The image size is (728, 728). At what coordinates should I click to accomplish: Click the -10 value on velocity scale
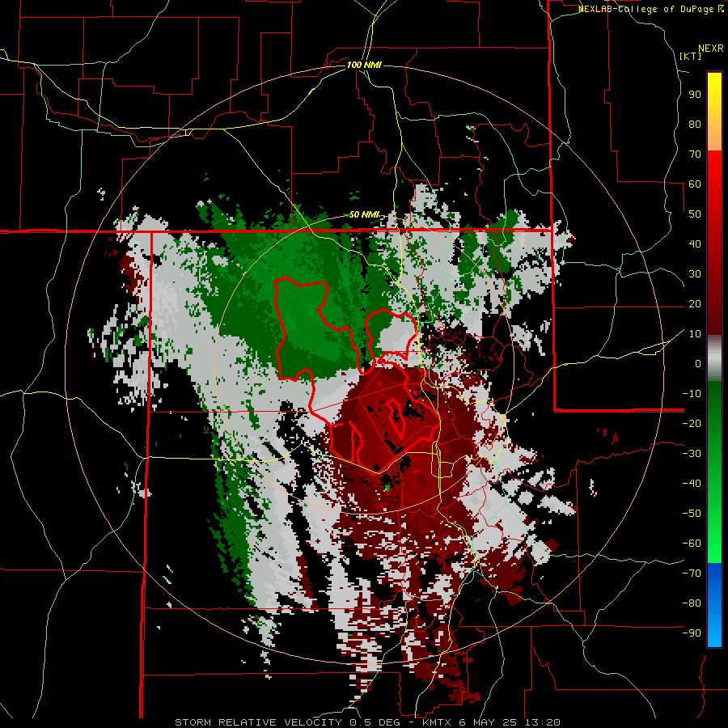(692, 394)
